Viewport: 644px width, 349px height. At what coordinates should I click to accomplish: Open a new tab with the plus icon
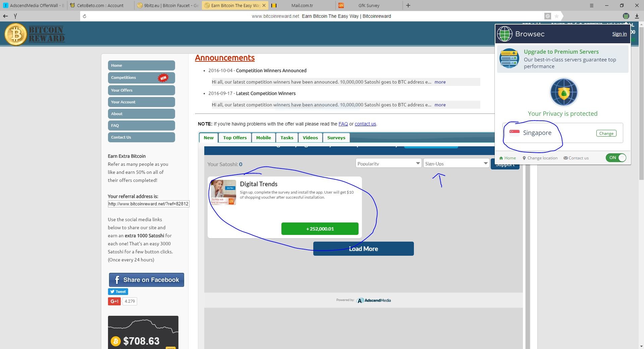[408, 5]
